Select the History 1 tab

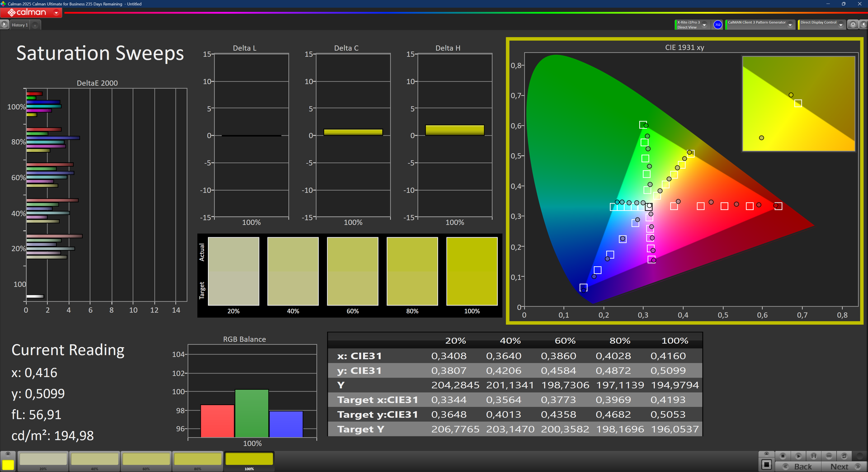(x=19, y=25)
